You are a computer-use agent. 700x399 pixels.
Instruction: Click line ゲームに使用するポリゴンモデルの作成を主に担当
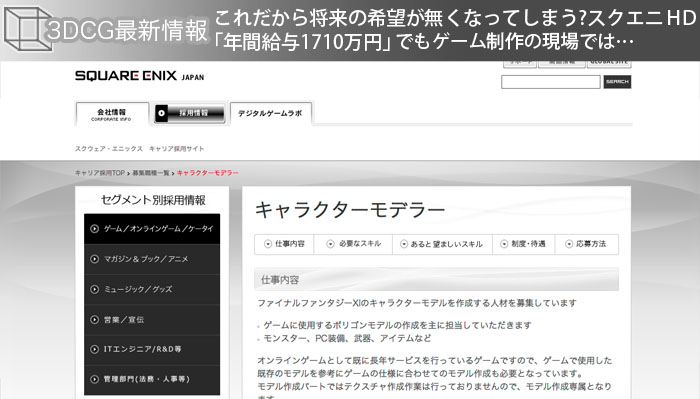tap(397, 325)
